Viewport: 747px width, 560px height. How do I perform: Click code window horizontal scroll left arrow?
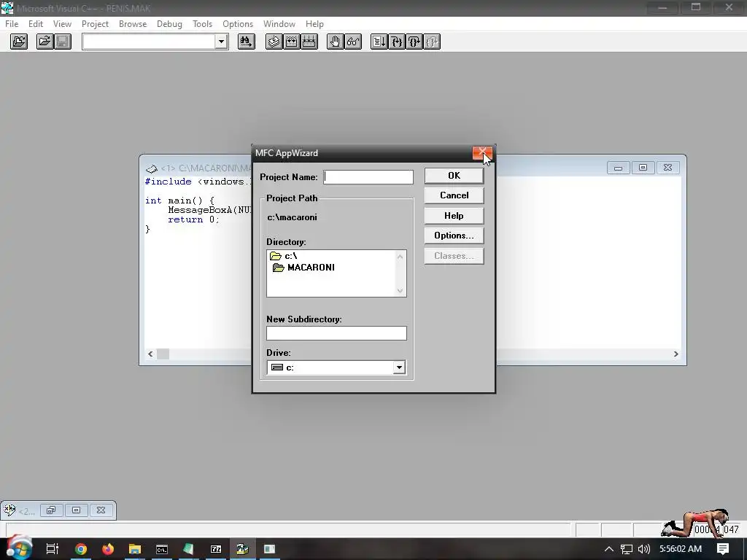point(150,354)
